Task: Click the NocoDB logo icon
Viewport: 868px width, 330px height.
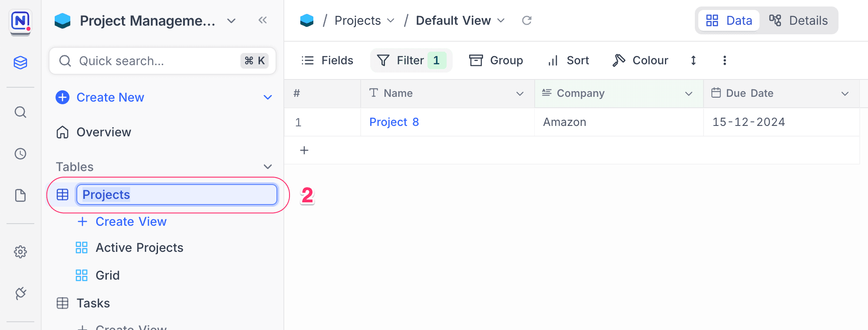Action: tap(20, 21)
